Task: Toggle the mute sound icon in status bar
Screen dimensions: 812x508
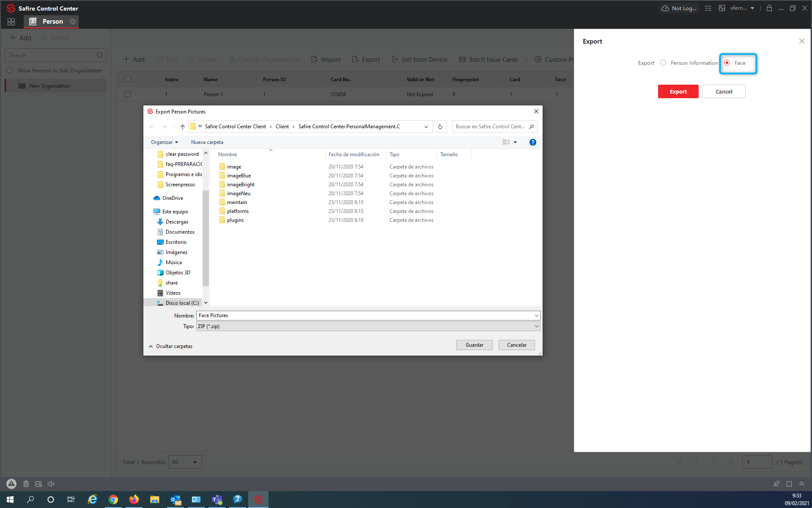Action: click(x=51, y=484)
